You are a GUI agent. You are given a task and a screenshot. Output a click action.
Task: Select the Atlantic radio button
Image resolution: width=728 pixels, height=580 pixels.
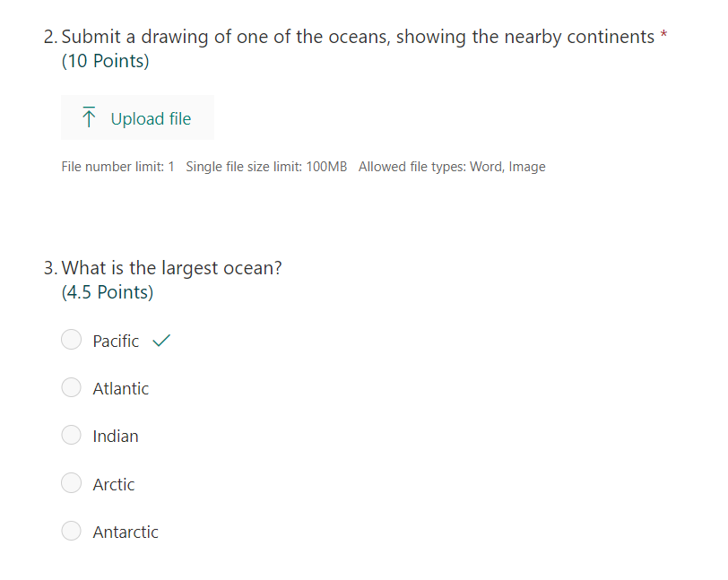(x=72, y=387)
